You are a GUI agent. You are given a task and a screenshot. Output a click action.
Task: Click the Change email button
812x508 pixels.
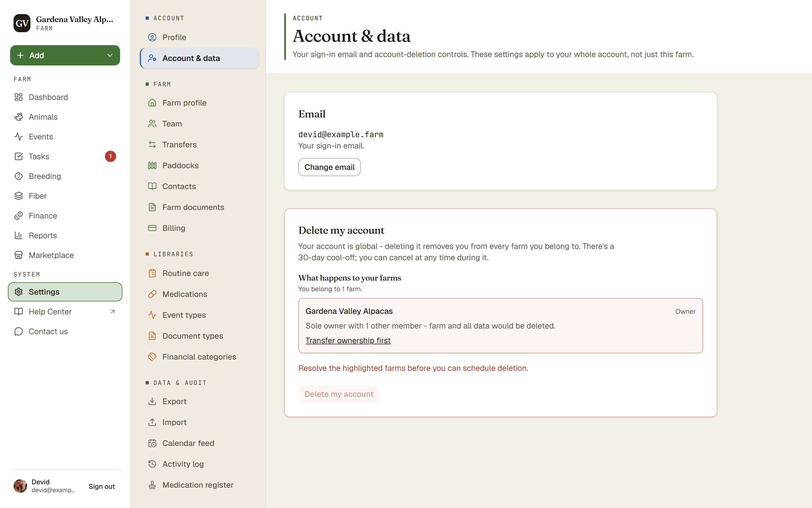tap(329, 167)
